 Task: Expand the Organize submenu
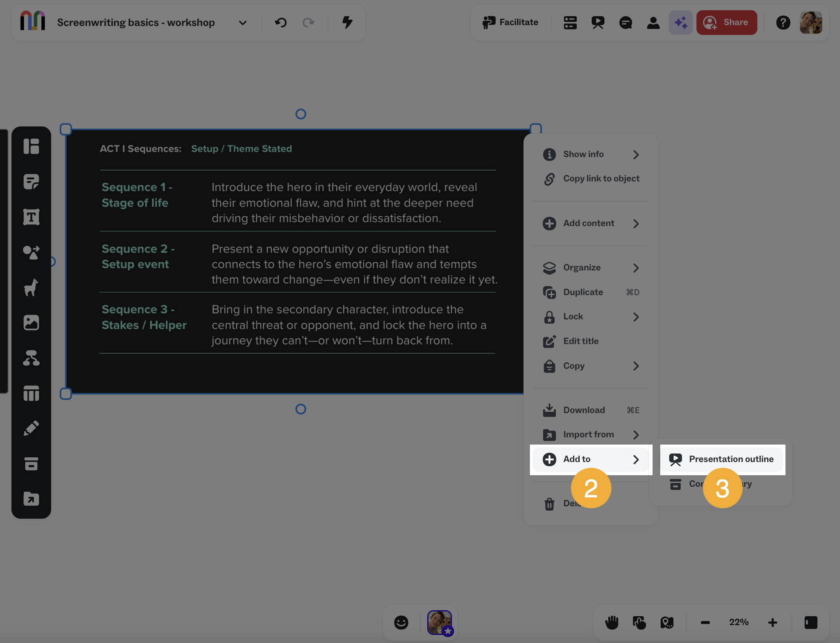[x=590, y=268]
